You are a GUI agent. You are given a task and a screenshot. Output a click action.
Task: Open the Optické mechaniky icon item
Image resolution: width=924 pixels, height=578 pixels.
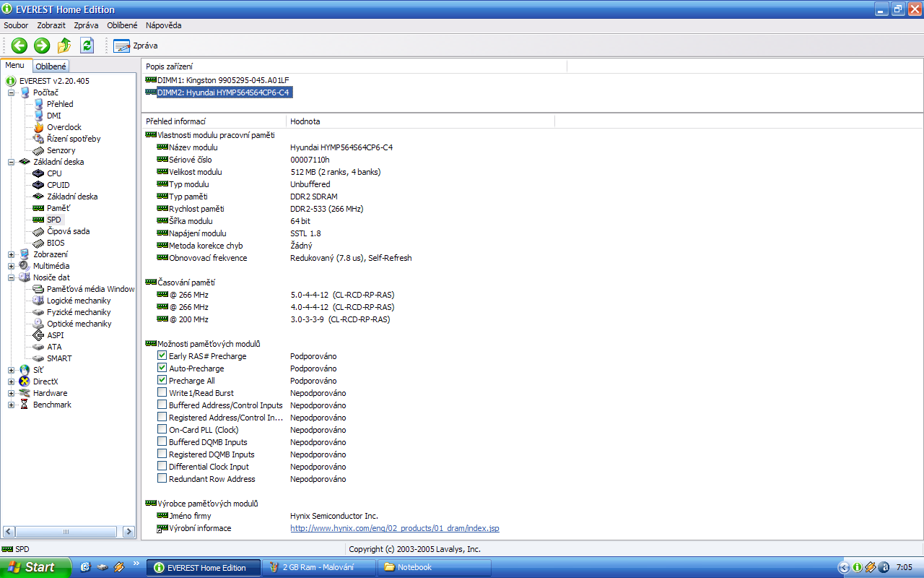coord(39,324)
